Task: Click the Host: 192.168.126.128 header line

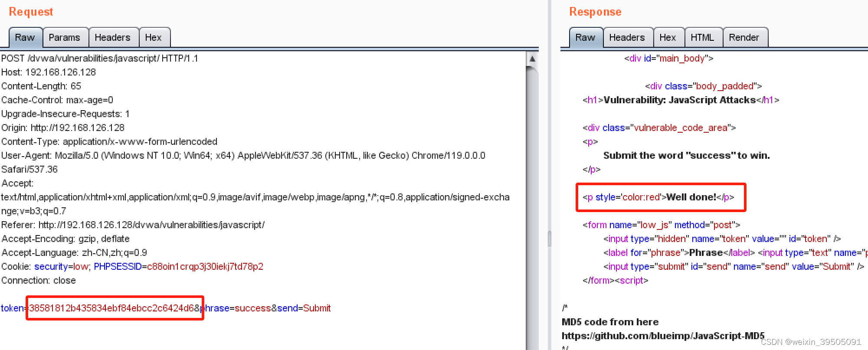Action: tap(49, 72)
